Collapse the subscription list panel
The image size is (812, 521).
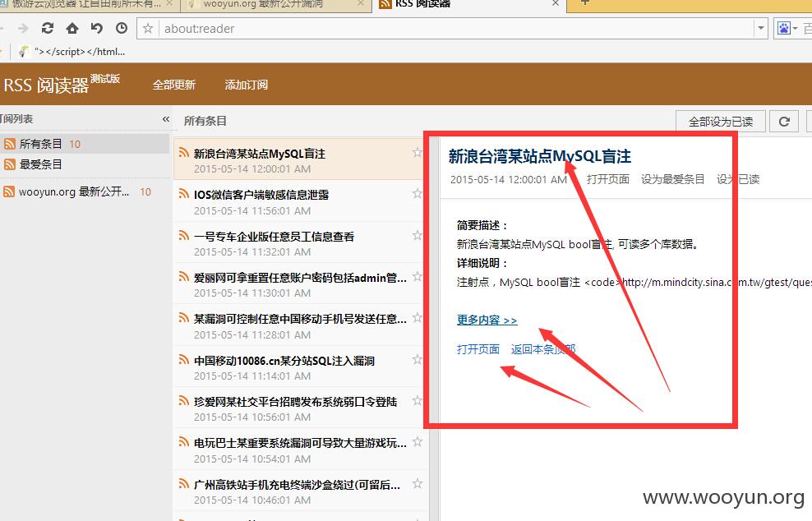[166, 119]
